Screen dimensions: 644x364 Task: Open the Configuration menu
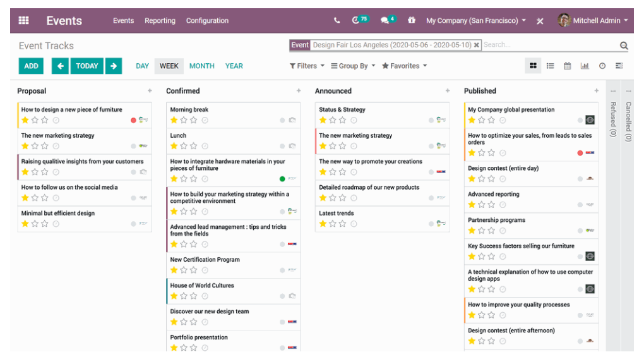[207, 20]
